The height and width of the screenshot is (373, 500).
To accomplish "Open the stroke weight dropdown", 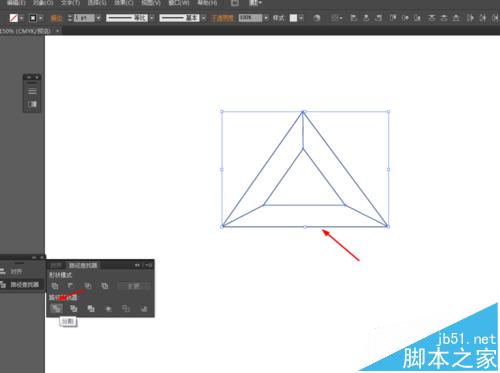I will click(98, 18).
